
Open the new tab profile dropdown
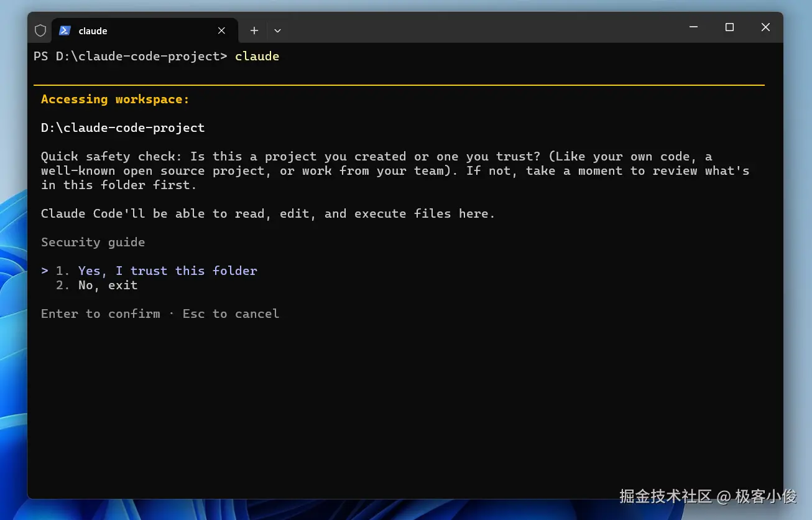[277, 30]
